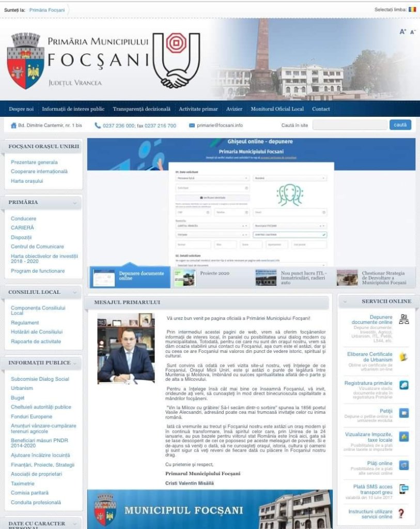Click the Petiții service icon
Viewport: 420px width, 529px height.
click(x=403, y=413)
